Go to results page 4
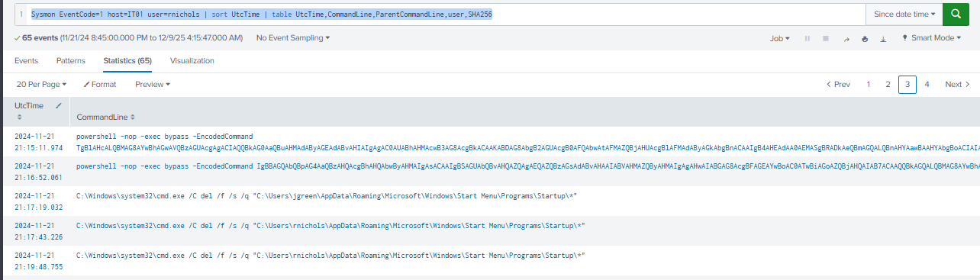 927,85
